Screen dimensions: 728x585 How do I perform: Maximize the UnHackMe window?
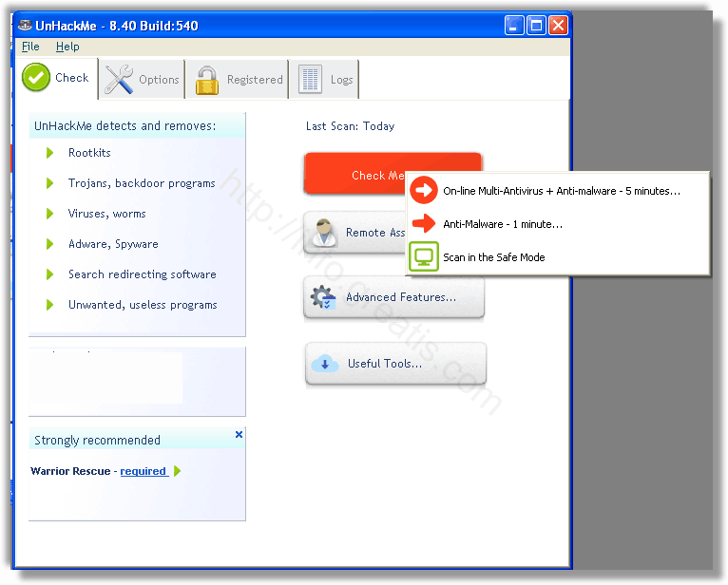tap(536, 25)
